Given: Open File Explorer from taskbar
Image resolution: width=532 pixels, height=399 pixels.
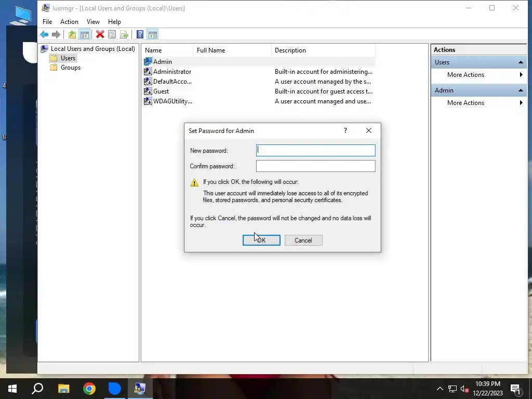Looking at the screenshot, I should pos(63,389).
